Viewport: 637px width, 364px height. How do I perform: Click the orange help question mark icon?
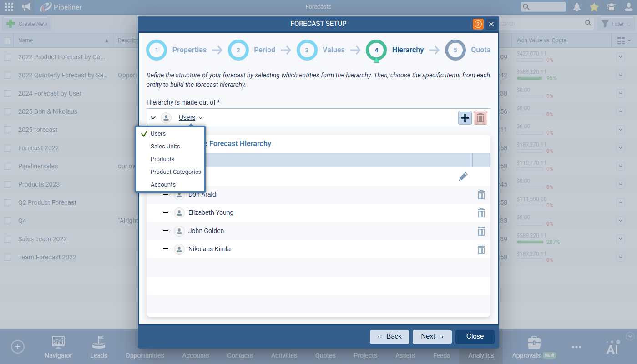click(478, 24)
